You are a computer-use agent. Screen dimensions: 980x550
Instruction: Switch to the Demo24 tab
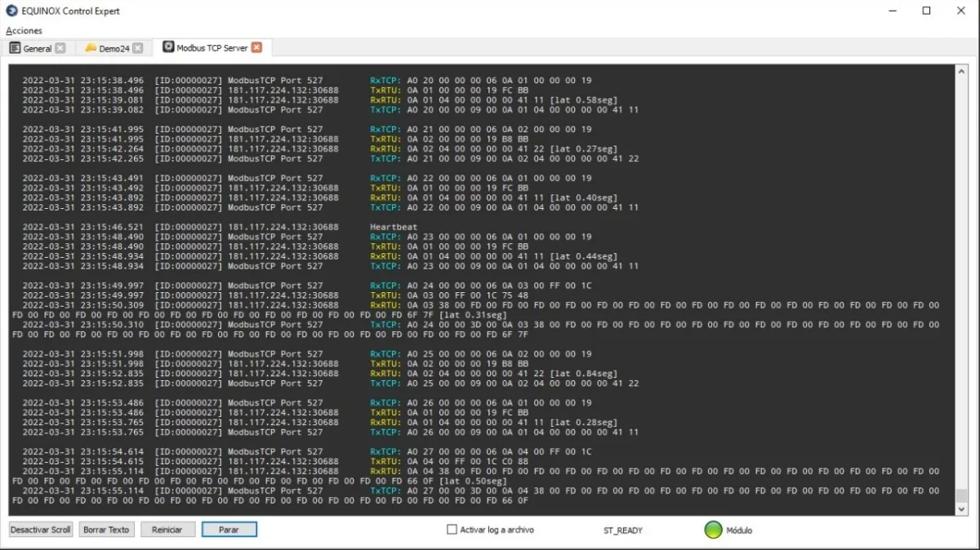114,48
